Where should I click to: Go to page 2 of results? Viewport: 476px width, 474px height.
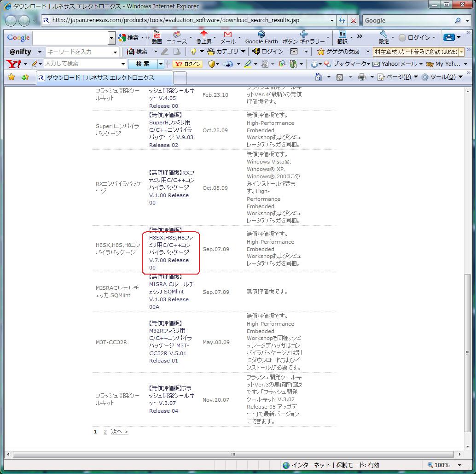pyautogui.click(x=105, y=432)
